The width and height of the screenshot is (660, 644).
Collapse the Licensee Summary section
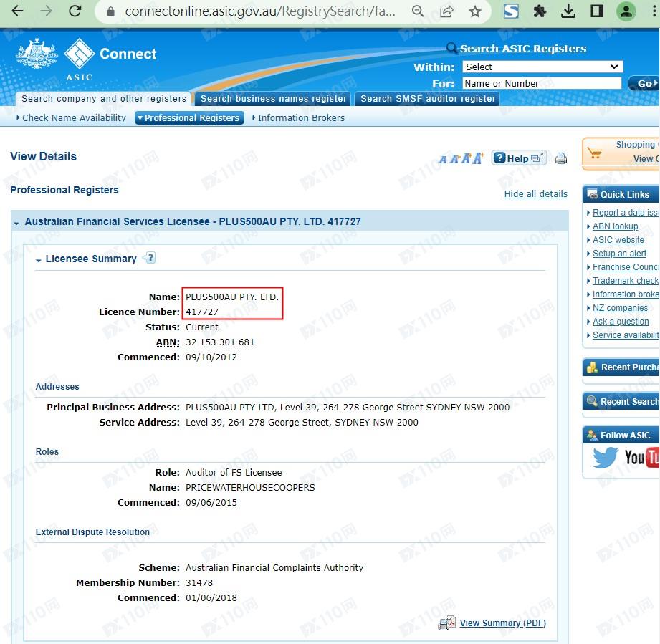click(x=38, y=260)
